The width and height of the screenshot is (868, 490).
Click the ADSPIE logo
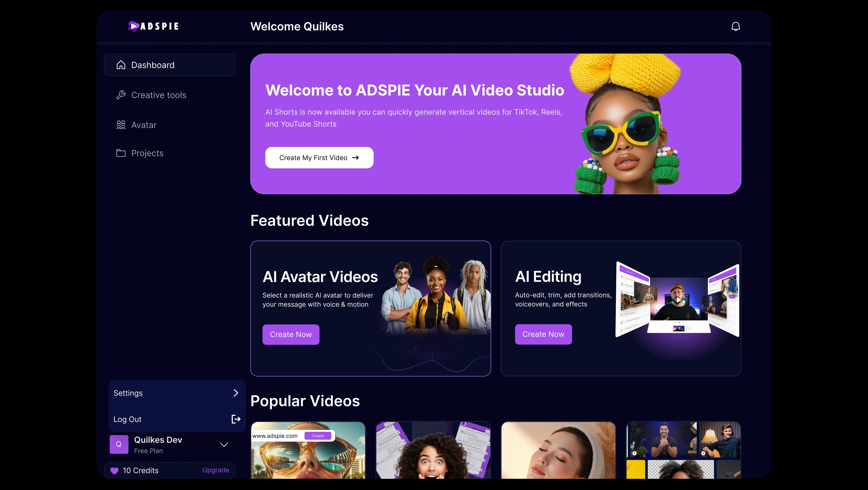point(153,26)
